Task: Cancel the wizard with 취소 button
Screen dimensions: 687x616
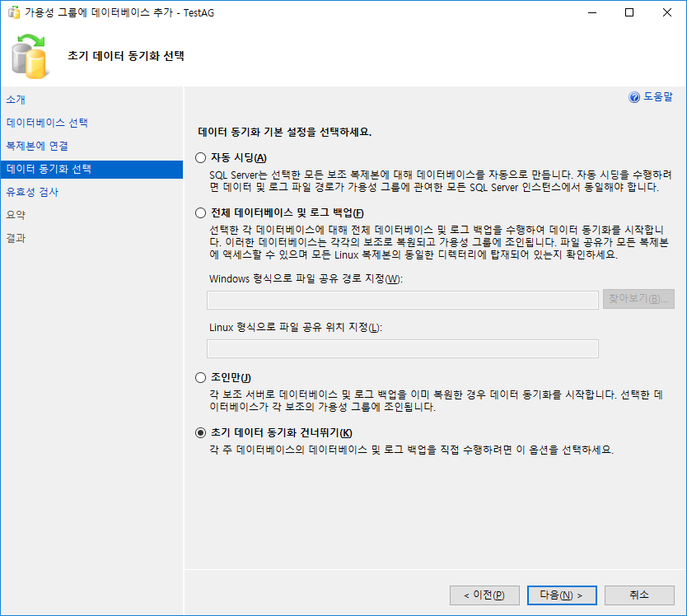Action: point(639,595)
